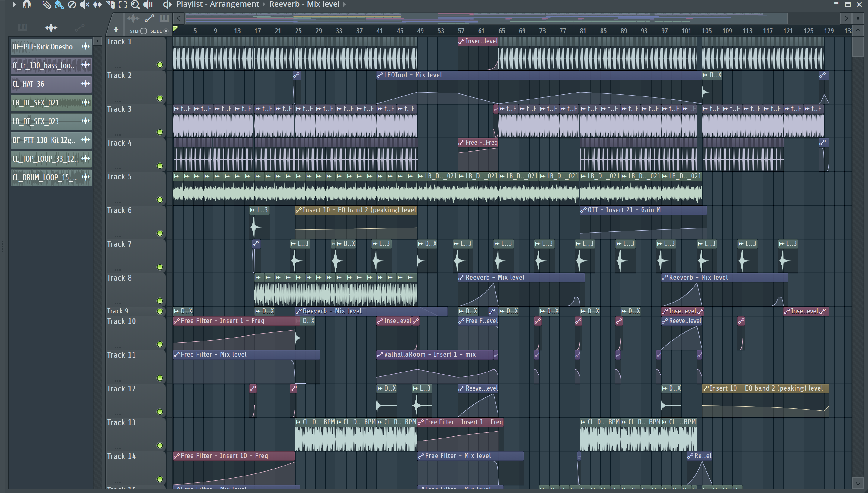Mute Track 12 using its green LED
The image size is (868, 493).
tap(160, 412)
